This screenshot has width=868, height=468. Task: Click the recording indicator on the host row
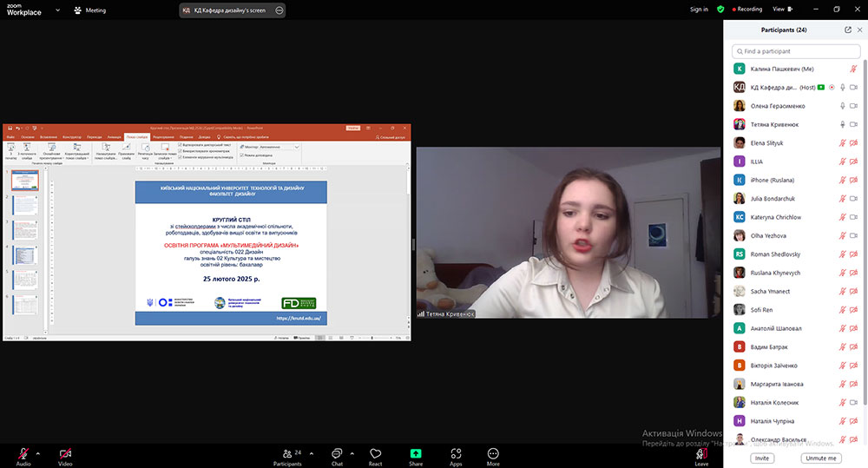click(832, 88)
